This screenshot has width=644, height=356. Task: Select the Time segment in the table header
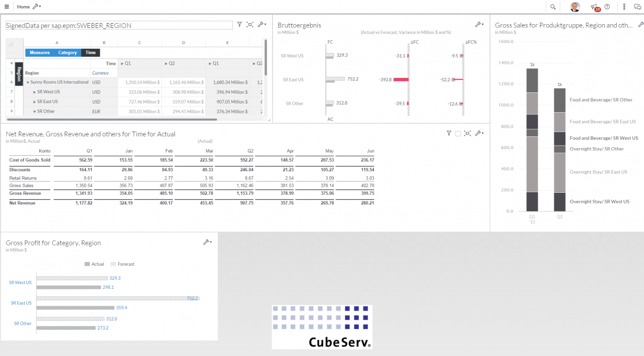(x=90, y=52)
